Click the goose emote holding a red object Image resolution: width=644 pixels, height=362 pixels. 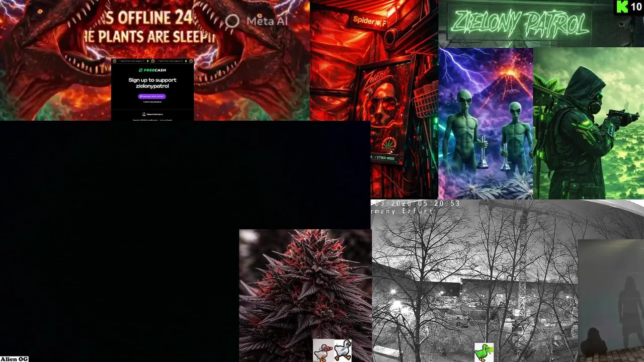point(323,350)
